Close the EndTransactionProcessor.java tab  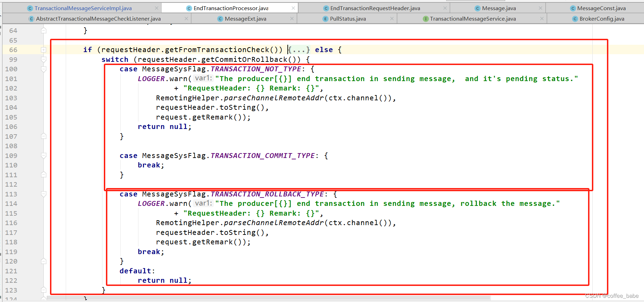[x=293, y=8]
